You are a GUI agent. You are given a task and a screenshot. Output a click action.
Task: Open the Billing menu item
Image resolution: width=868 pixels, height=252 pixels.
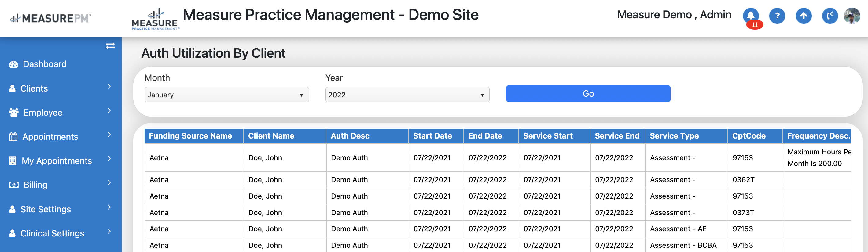click(x=35, y=185)
